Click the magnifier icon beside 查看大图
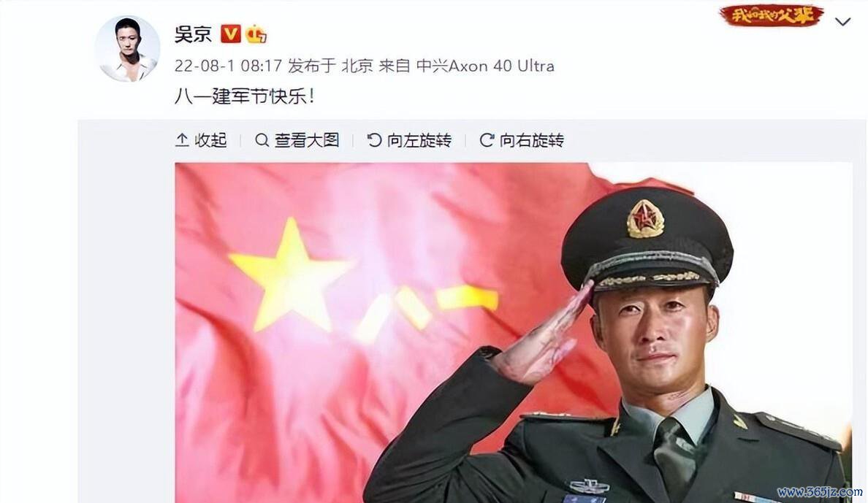 [262, 140]
